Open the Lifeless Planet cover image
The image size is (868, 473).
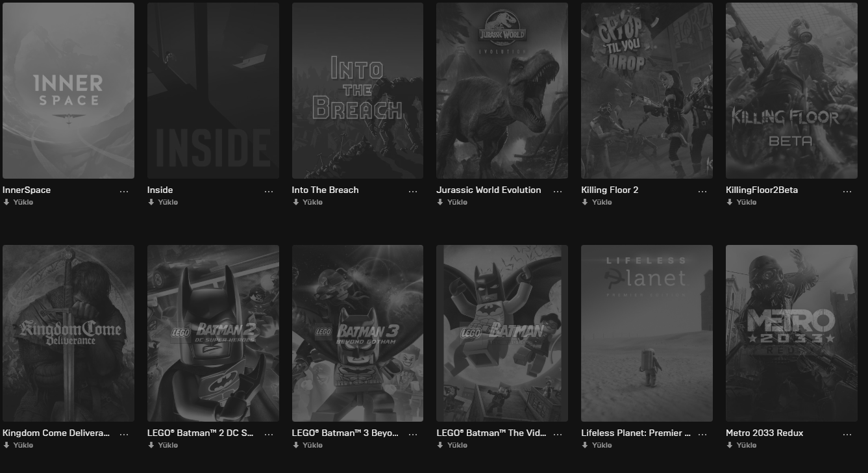click(647, 333)
